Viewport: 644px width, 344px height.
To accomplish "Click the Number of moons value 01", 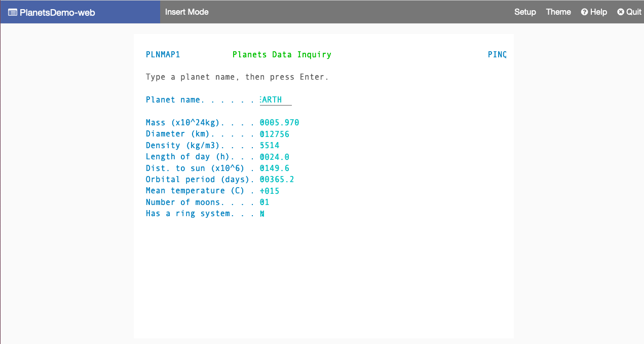I will [x=264, y=202].
